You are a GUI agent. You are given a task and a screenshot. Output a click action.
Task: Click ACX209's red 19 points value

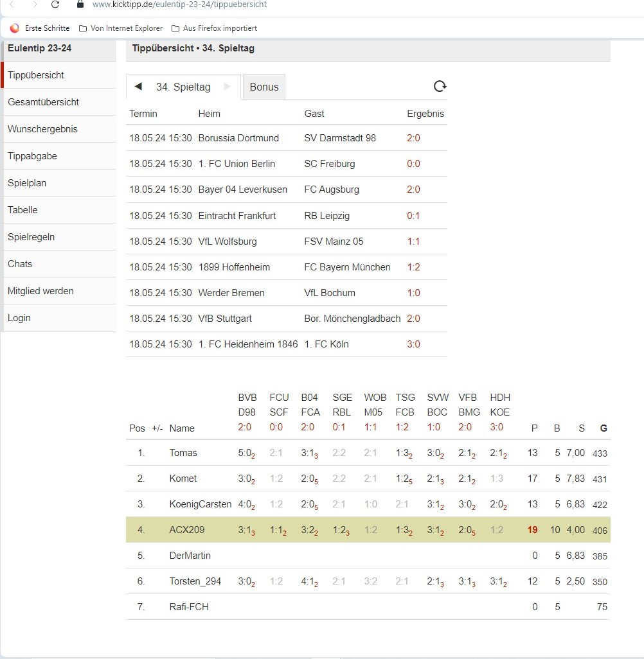[533, 529]
